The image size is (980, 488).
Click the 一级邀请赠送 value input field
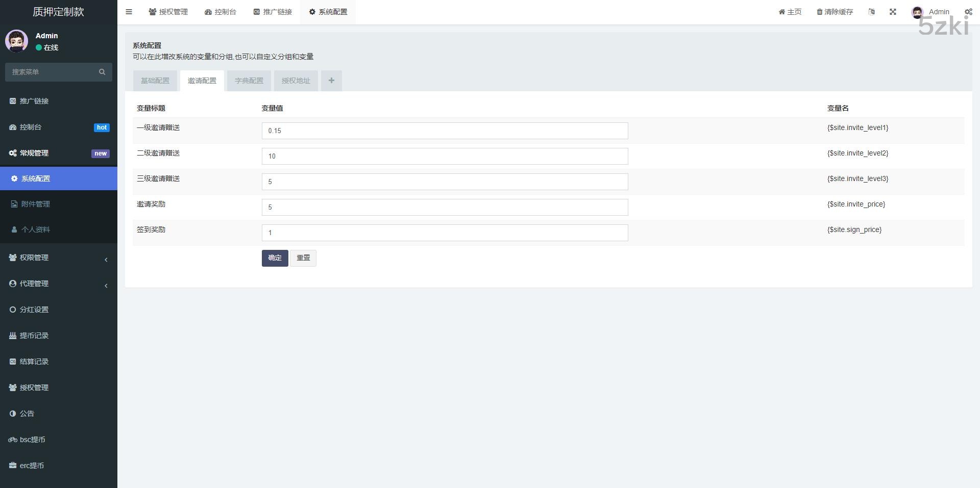point(445,131)
